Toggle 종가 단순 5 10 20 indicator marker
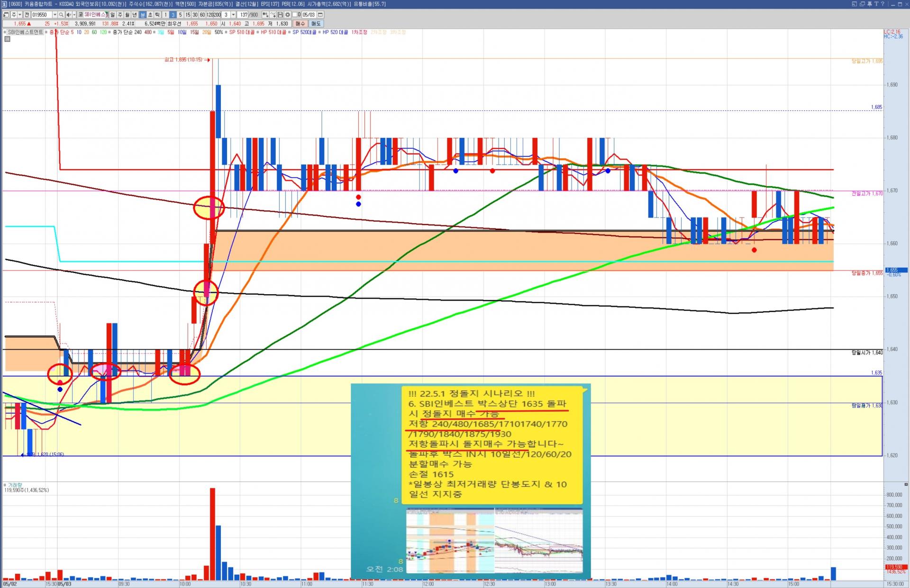Screen dimensions: 910x588 [x=46, y=32]
